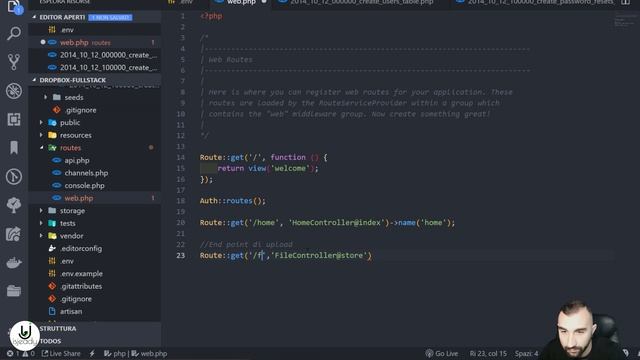Start Live Share from the status bar
640x360 pixels.
61,353
